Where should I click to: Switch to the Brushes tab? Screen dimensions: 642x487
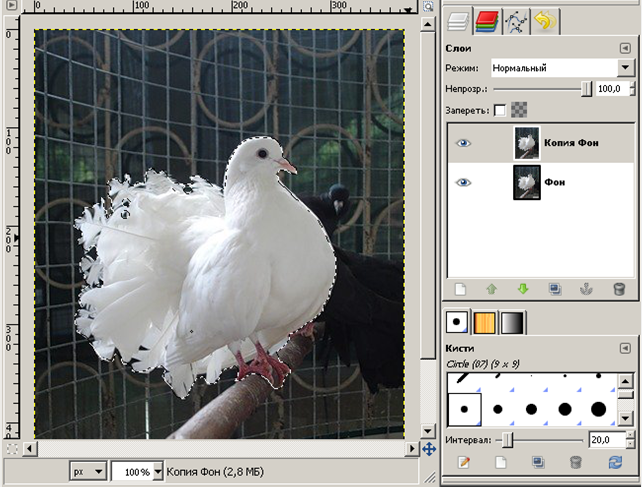point(457,322)
